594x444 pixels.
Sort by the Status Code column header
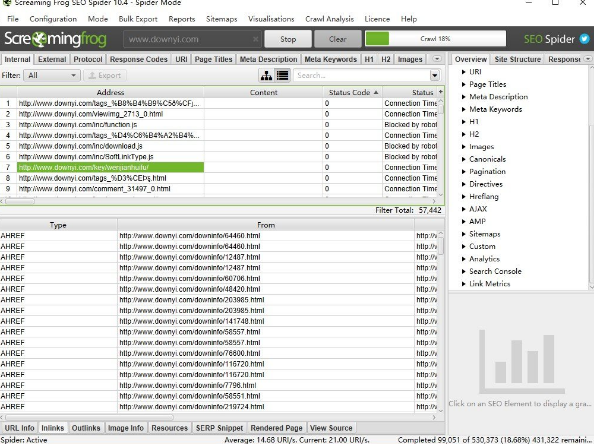pos(353,92)
